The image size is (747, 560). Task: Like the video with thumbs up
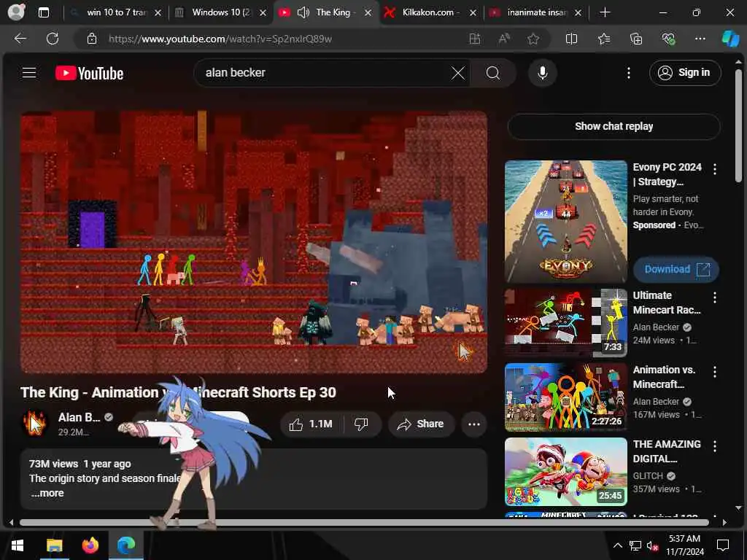311,424
